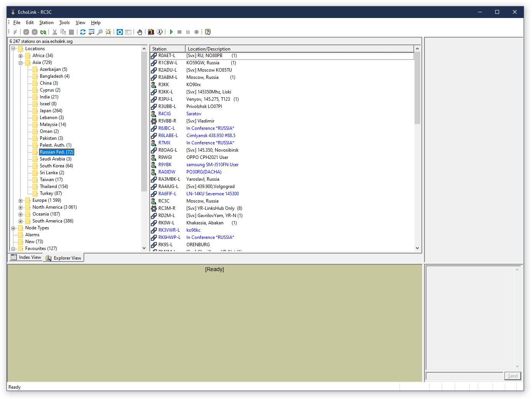Click the Pause toolbar button

(188, 32)
